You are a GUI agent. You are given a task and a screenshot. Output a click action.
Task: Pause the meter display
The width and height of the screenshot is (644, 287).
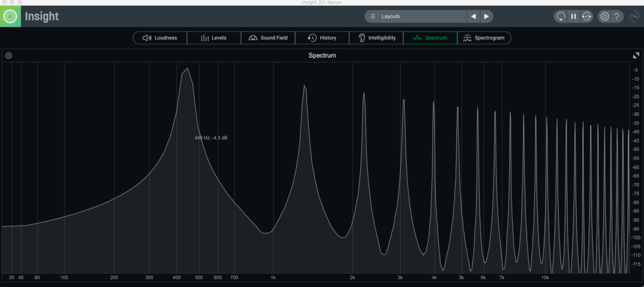point(574,17)
